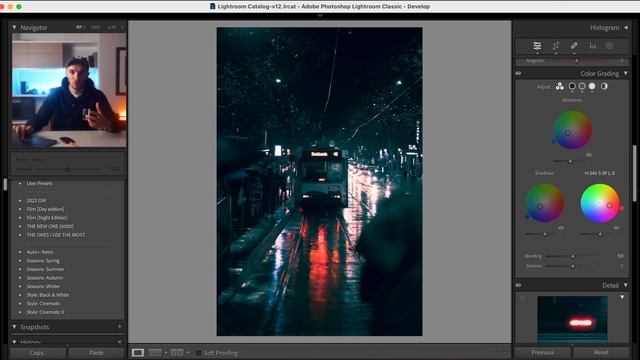Image resolution: width=640 pixels, height=360 pixels.
Task: Switch Adjust to Midtones wheel only
Action: point(582,86)
